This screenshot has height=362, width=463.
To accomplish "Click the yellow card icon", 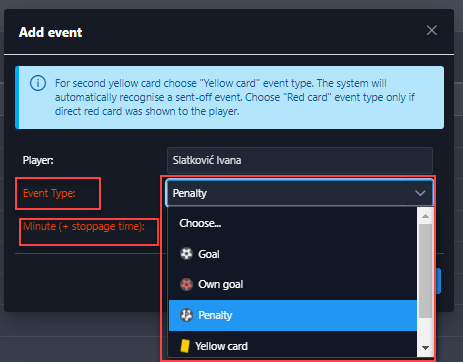I will [185, 346].
